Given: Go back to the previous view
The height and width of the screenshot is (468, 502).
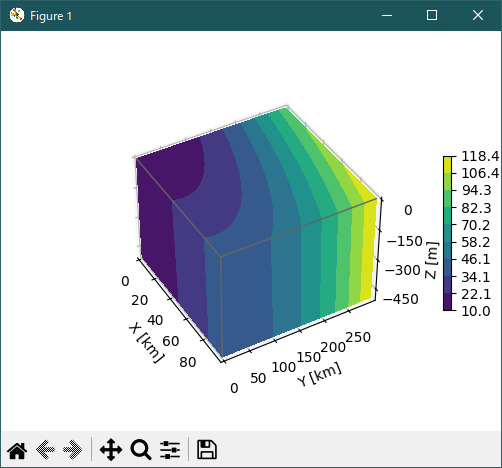Looking at the screenshot, I should point(45,450).
